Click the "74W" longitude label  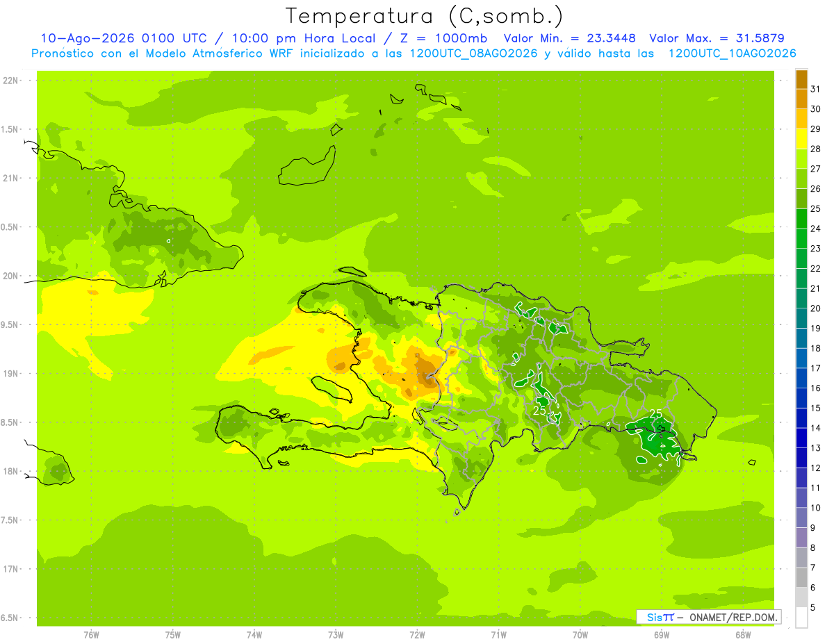[x=254, y=636]
